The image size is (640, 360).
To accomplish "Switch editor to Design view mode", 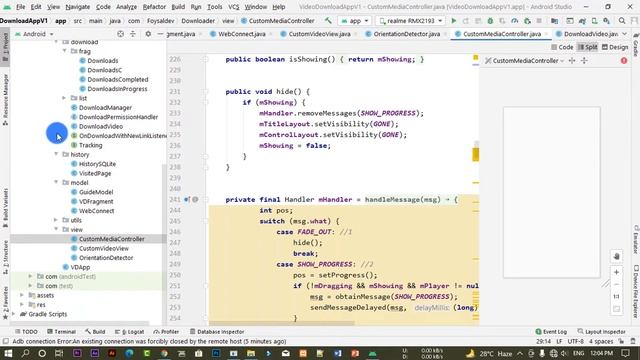I will (615, 47).
